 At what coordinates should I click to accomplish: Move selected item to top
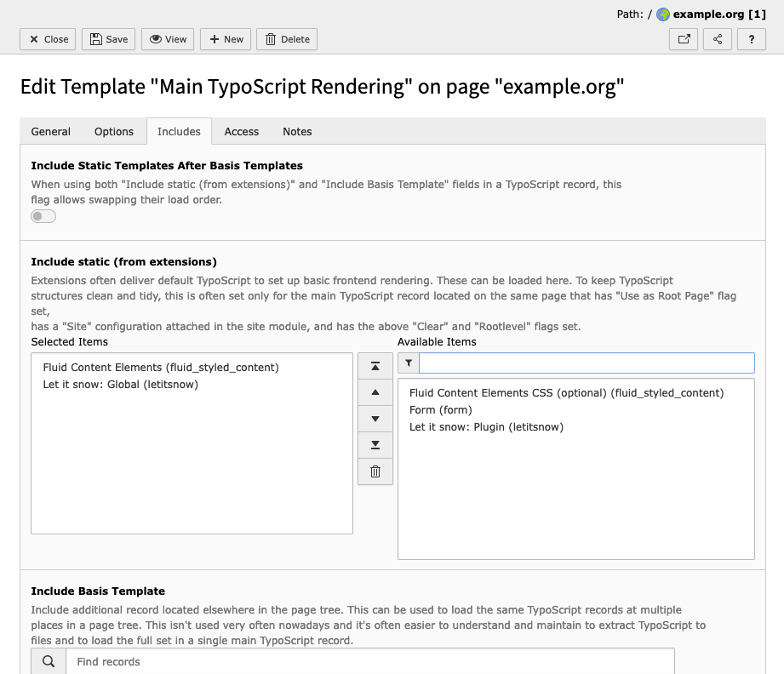[375, 366]
